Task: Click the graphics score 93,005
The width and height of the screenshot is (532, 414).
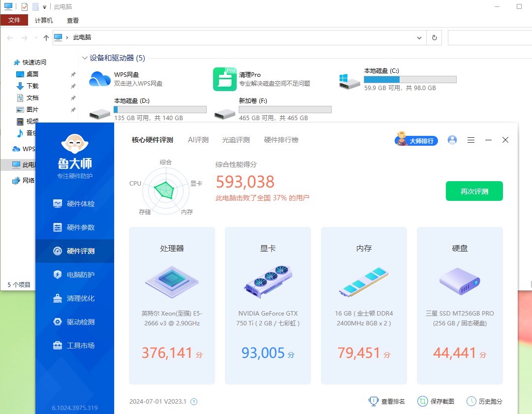Action: tap(263, 352)
